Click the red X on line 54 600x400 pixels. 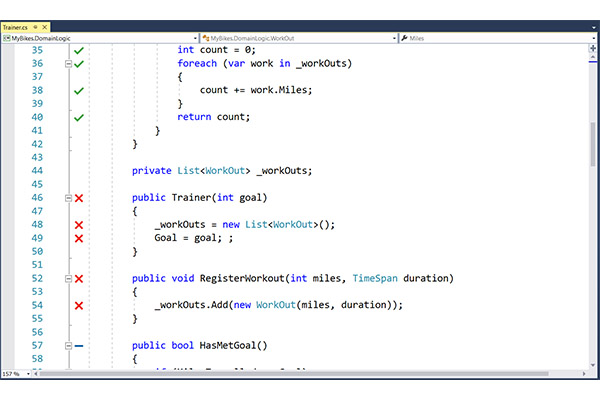[x=79, y=305]
